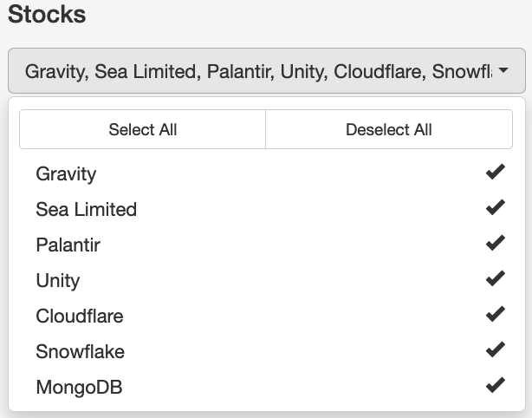Click the MongoDB row label
Viewport: 532px width, 418px height.
pyautogui.click(x=79, y=387)
